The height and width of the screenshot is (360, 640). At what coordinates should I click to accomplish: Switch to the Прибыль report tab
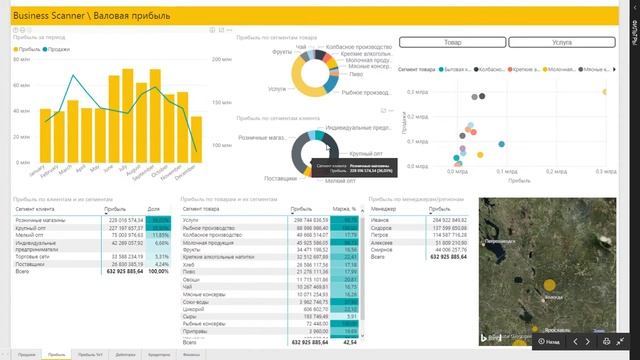56,355
